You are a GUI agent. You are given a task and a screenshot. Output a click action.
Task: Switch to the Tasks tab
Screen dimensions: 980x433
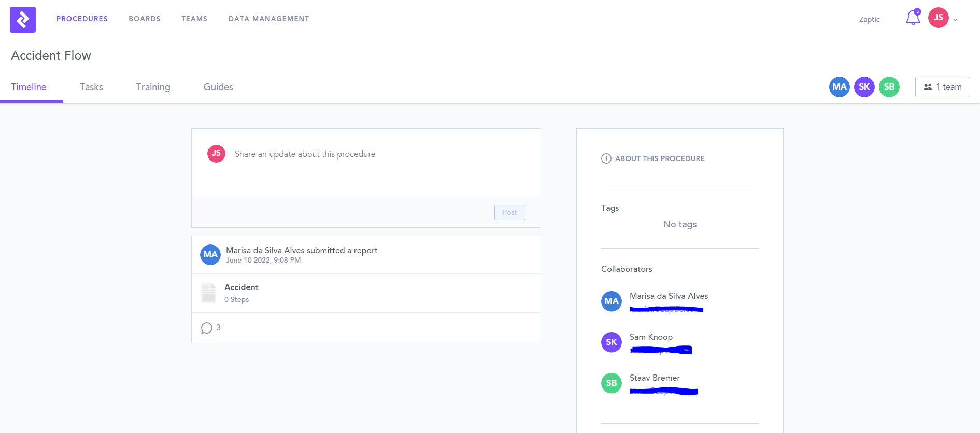(x=91, y=87)
